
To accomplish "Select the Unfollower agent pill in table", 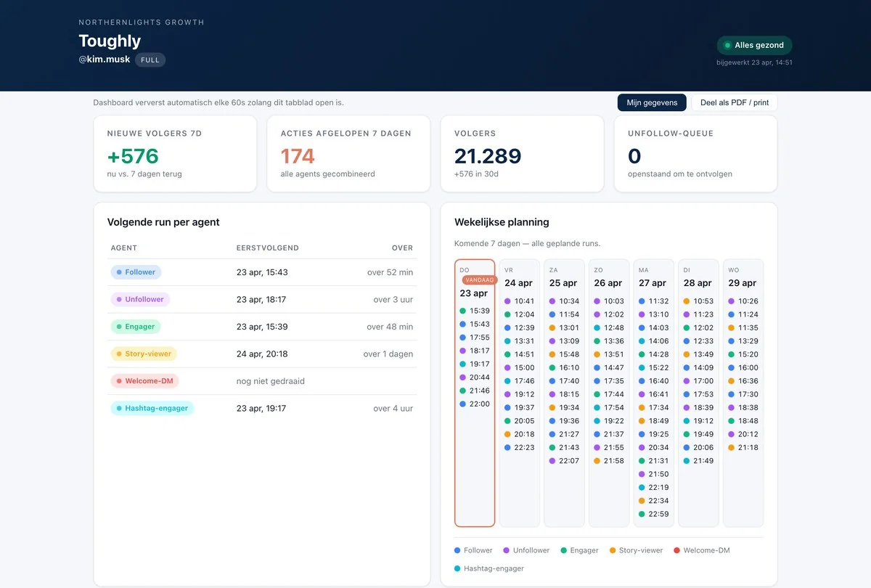I will (140, 299).
